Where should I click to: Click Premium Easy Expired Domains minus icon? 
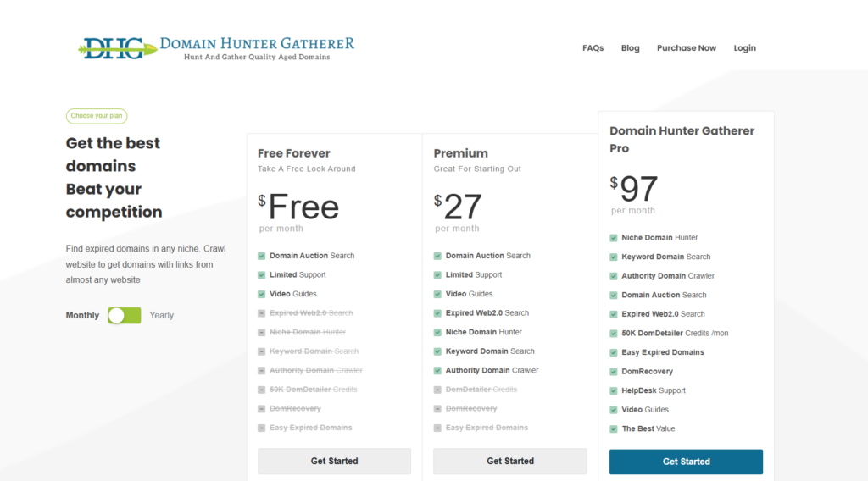437,428
